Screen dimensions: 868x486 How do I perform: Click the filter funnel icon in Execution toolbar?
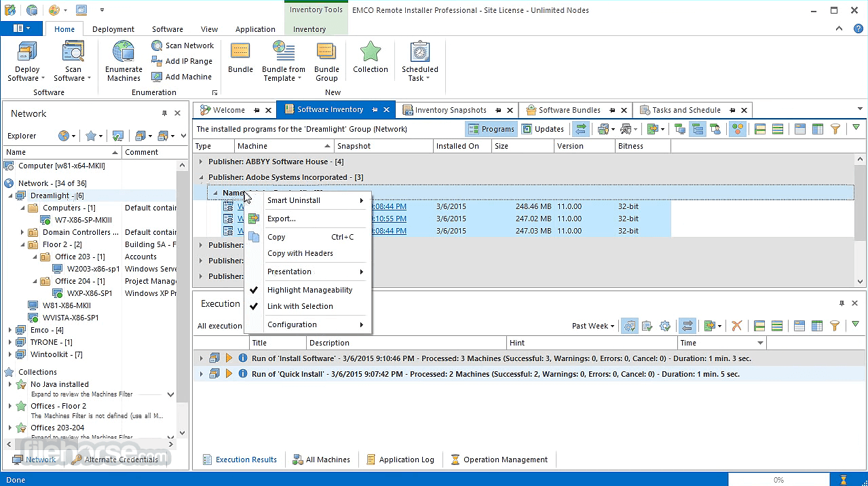(835, 326)
